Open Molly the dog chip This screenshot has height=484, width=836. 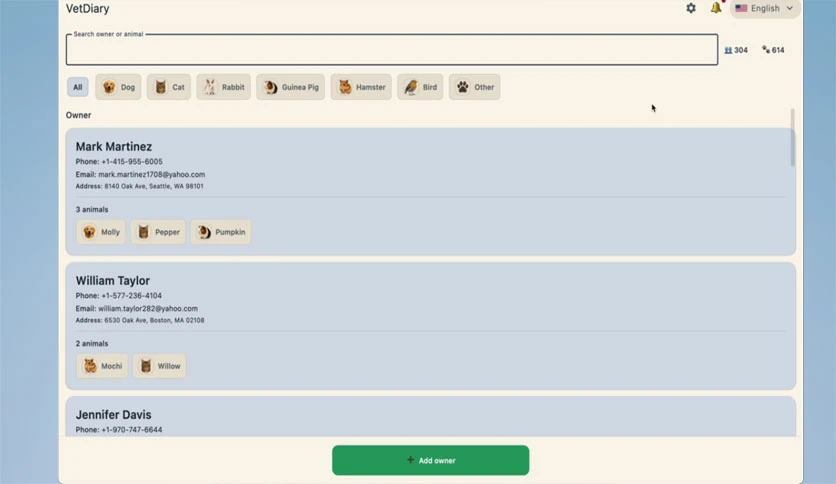point(101,232)
